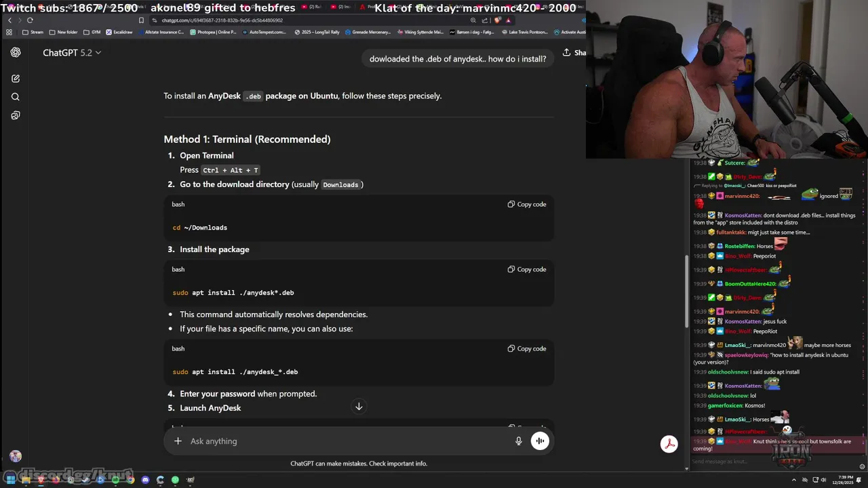
Task: Start voice mode with waveform button
Action: click(540, 441)
